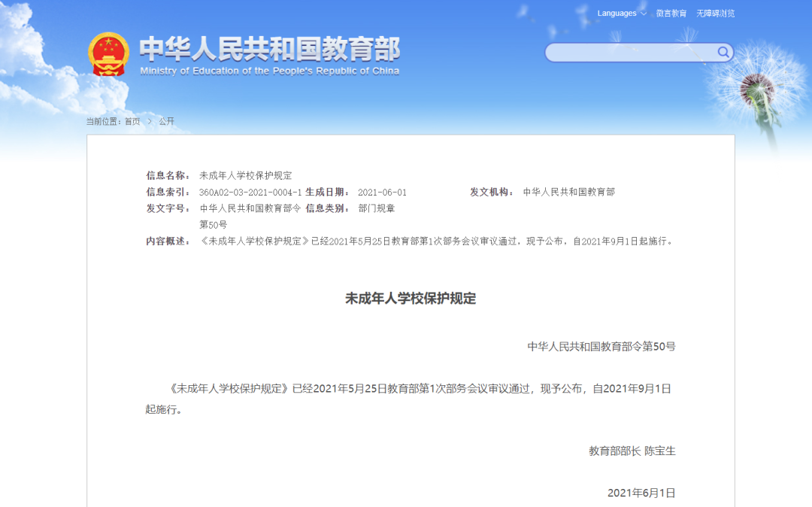Click the search input box
The width and height of the screenshot is (812, 507).
(632, 53)
